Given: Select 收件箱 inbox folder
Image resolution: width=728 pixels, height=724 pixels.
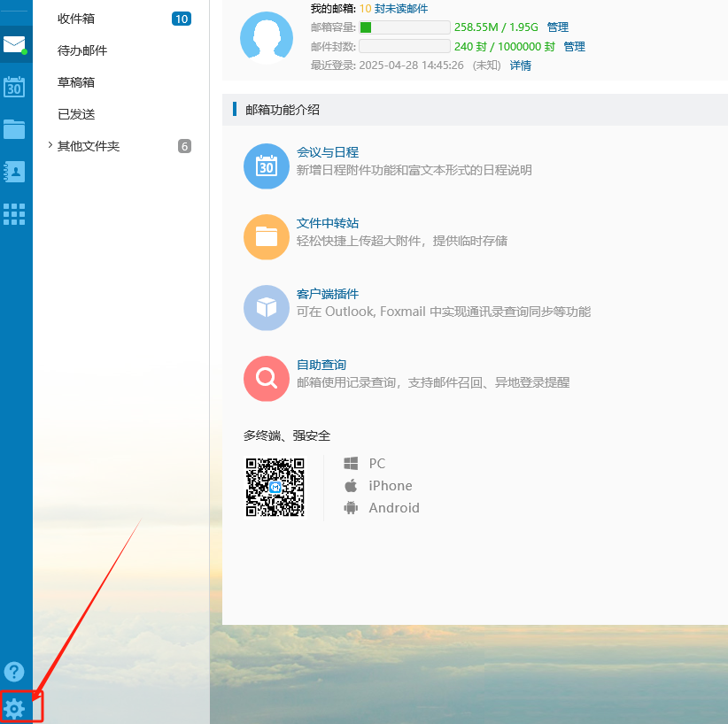Looking at the screenshot, I should [76, 19].
